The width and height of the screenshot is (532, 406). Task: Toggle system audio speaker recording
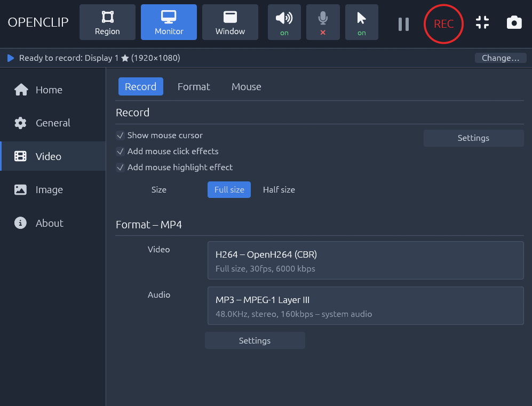(284, 22)
